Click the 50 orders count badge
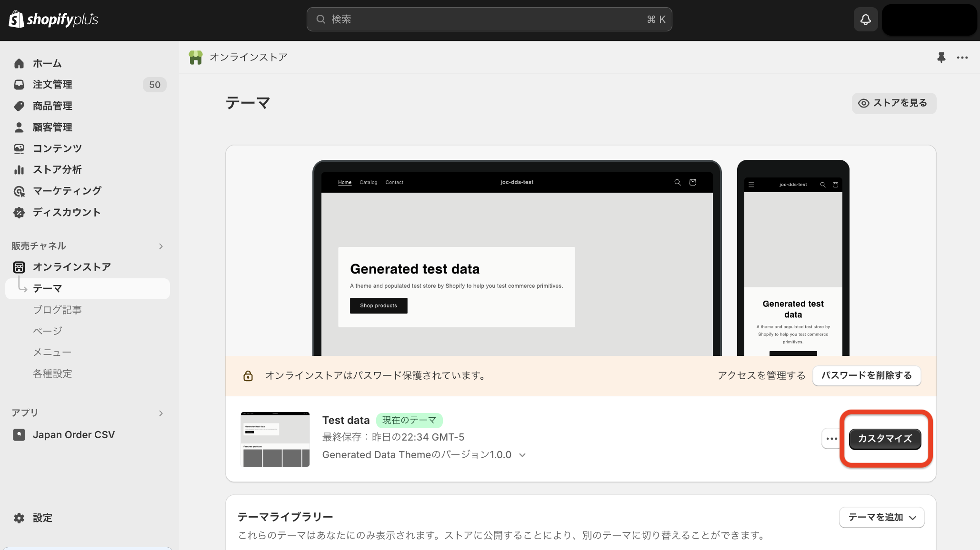The height and width of the screenshot is (550, 980). (155, 85)
